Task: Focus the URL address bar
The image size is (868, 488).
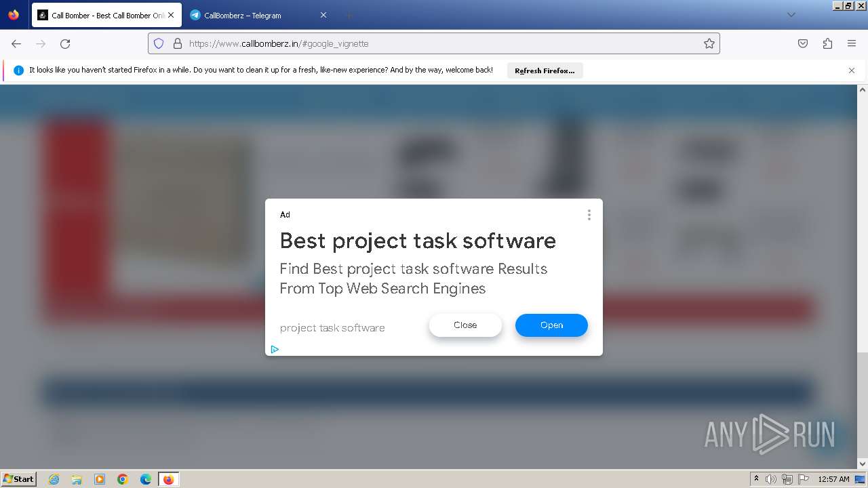Action: tap(434, 43)
